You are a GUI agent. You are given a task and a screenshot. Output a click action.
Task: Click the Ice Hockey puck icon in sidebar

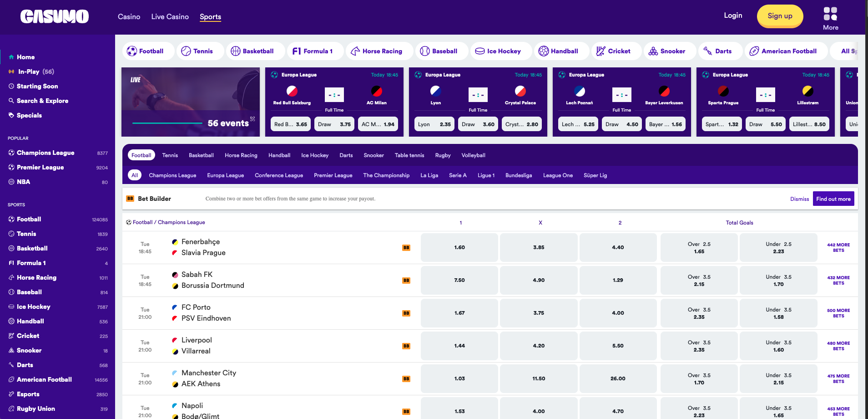tap(11, 307)
